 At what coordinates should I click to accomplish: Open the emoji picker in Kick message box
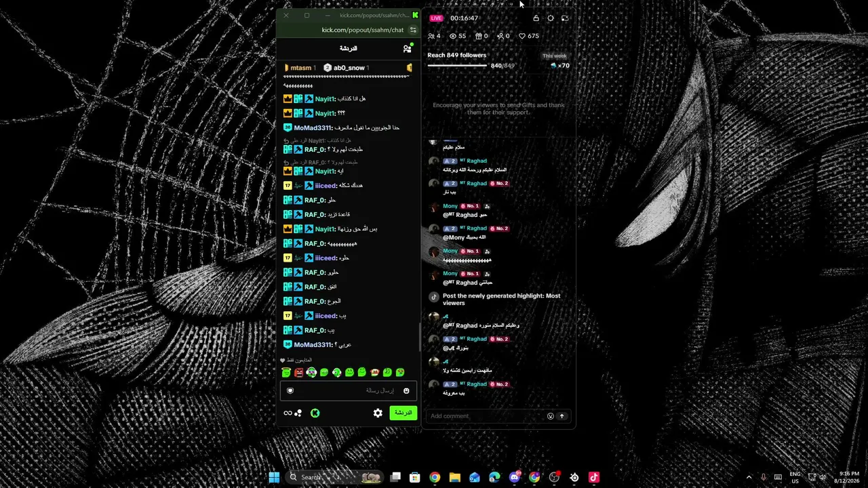point(406,390)
